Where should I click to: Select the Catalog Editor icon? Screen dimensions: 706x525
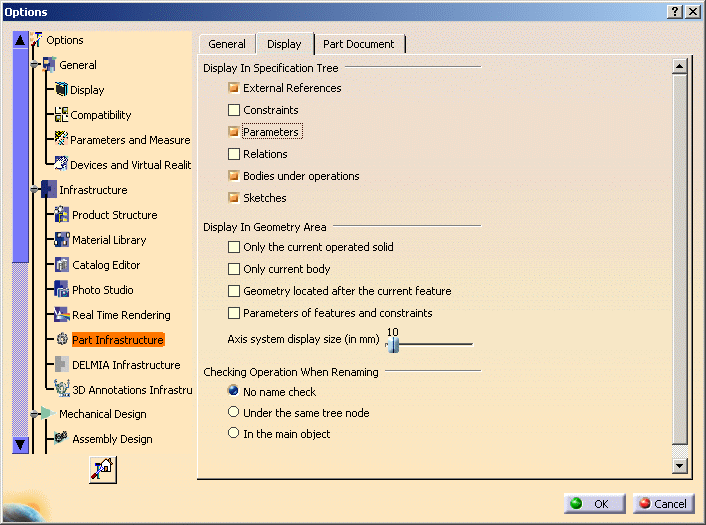[62, 265]
